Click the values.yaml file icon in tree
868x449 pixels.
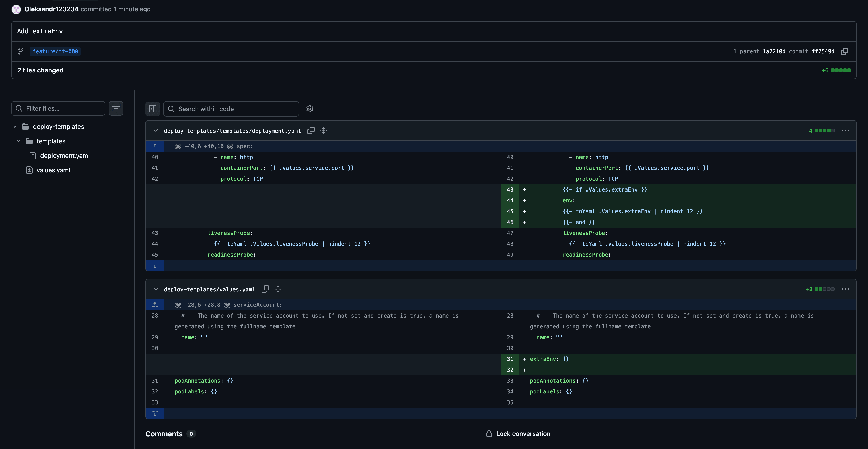click(x=29, y=170)
